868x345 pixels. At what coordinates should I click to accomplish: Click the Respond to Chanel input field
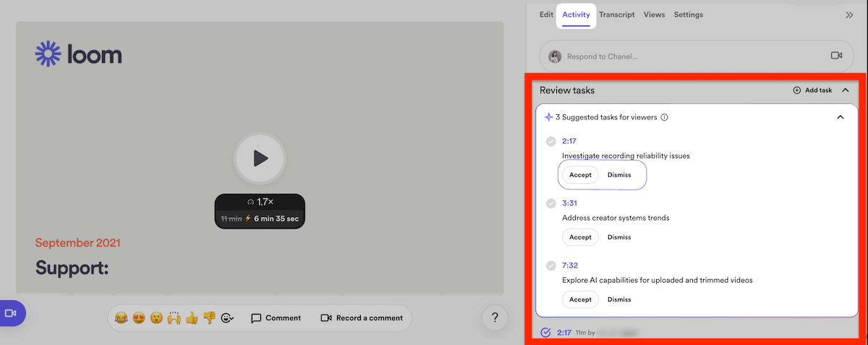(x=684, y=56)
